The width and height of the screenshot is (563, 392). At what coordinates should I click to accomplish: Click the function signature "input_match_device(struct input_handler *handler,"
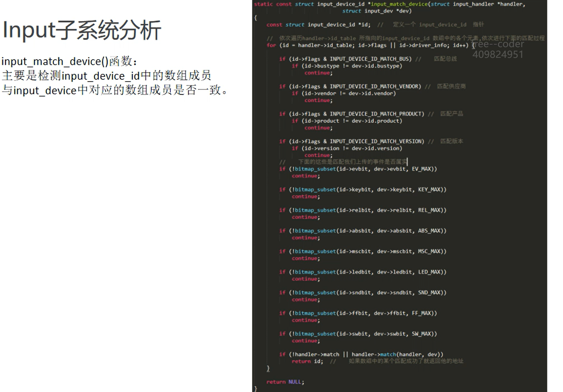point(448,4)
